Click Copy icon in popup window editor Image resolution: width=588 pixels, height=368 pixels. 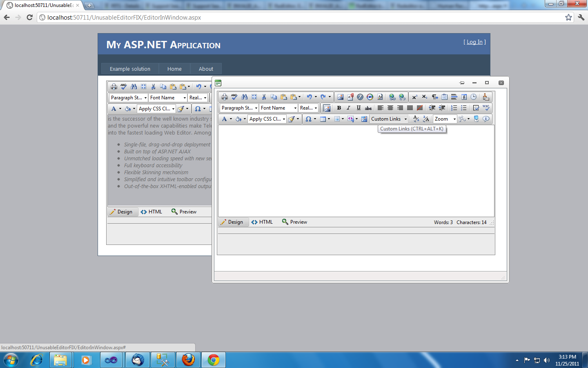coord(274,97)
